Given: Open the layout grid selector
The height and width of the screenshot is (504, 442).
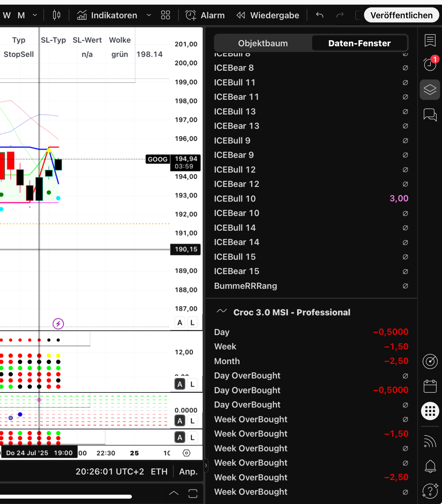Looking at the screenshot, I should click(165, 15).
